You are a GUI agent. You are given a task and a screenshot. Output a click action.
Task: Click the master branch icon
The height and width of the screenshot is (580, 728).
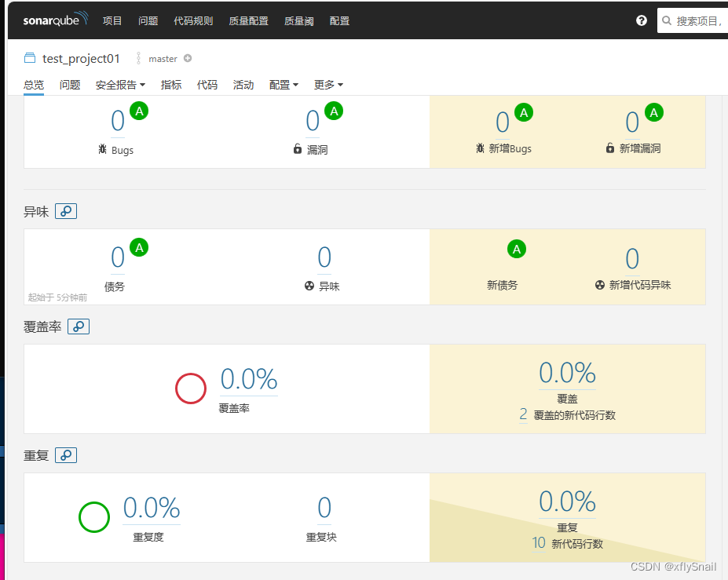point(138,58)
